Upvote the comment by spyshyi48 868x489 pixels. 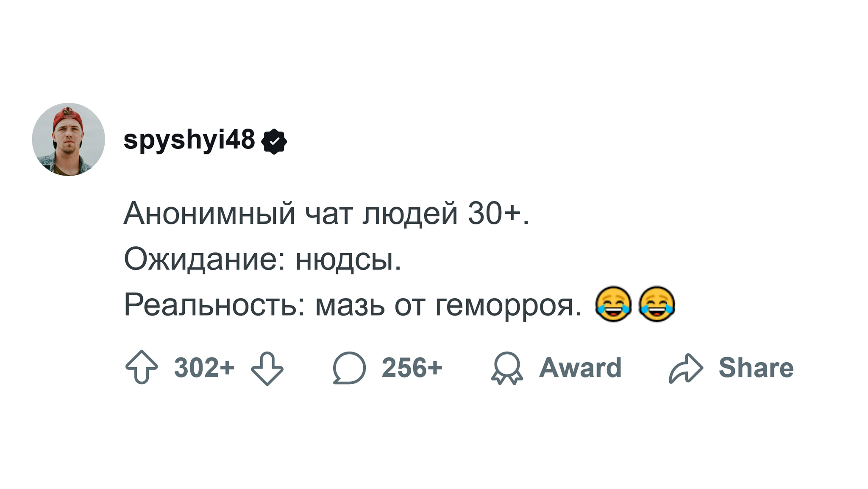(142, 367)
